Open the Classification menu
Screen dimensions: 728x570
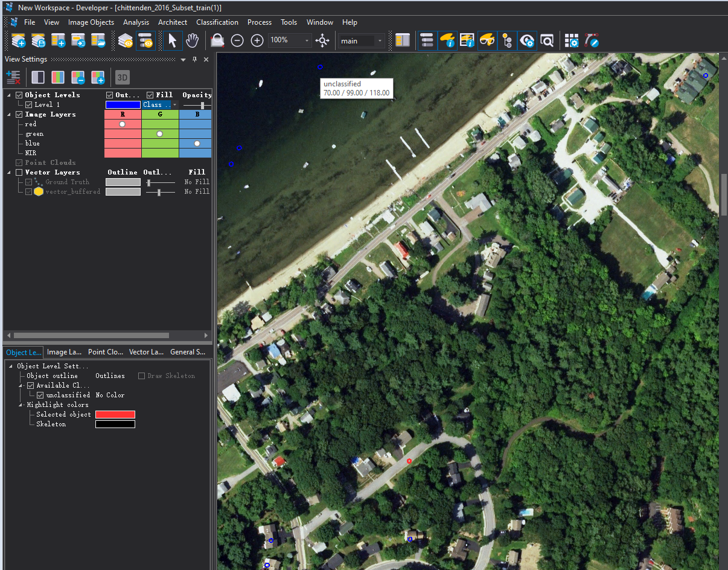217,22
